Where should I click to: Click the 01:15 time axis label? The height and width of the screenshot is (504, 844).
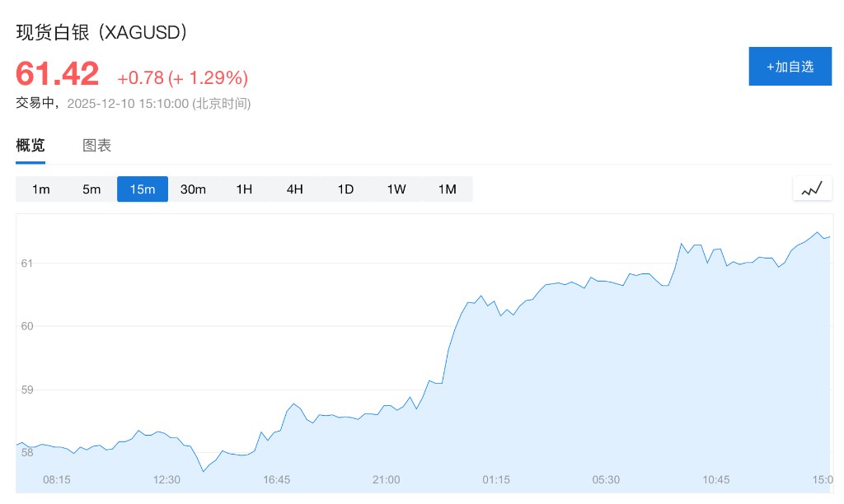tap(496, 479)
